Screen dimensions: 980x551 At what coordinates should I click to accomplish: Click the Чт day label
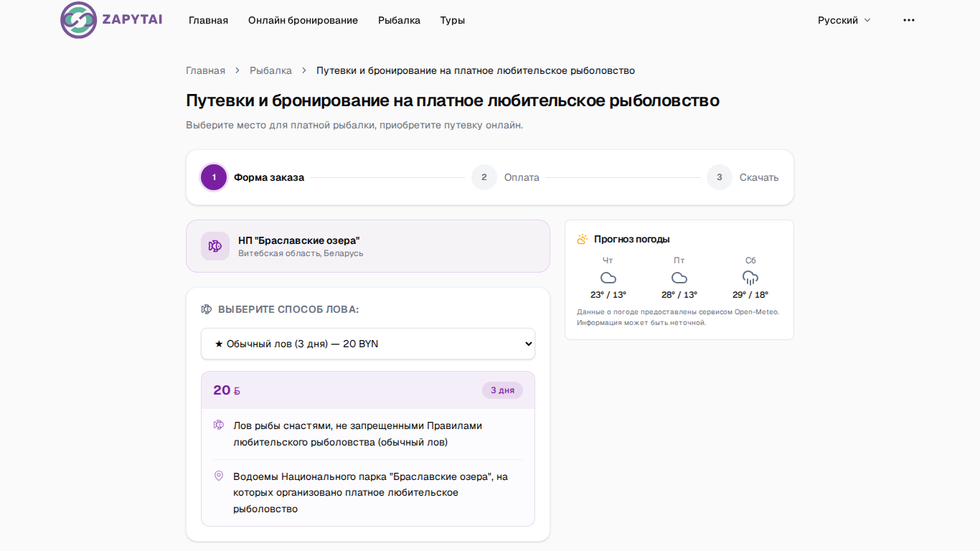tap(608, 260)
